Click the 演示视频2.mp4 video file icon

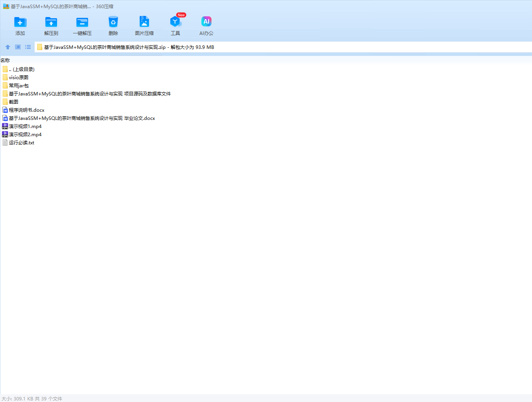point(5,134)
